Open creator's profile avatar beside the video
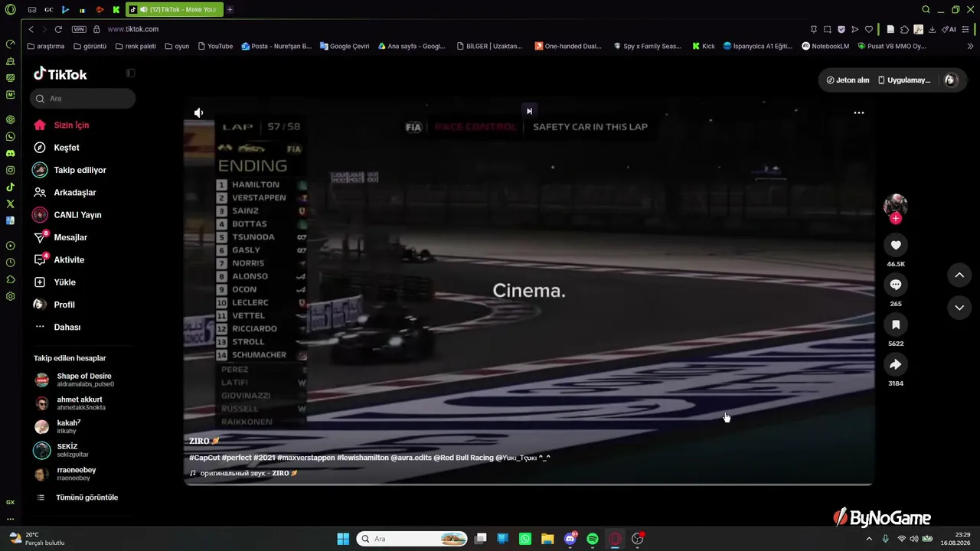Image resolution: width=980 pixels, height=551 pixels. coord(896,205)
